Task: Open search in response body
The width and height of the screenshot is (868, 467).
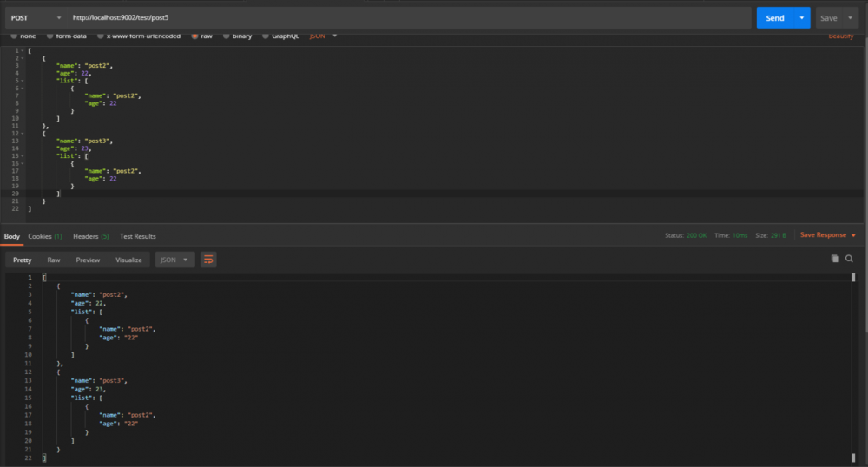Action: 849,259
